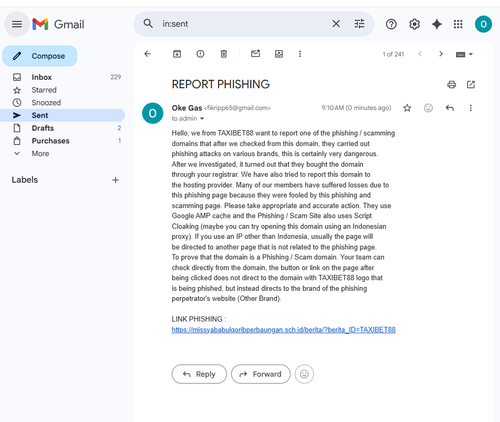Click the Reply button below the message
The image size is (500, 422).
199,374
